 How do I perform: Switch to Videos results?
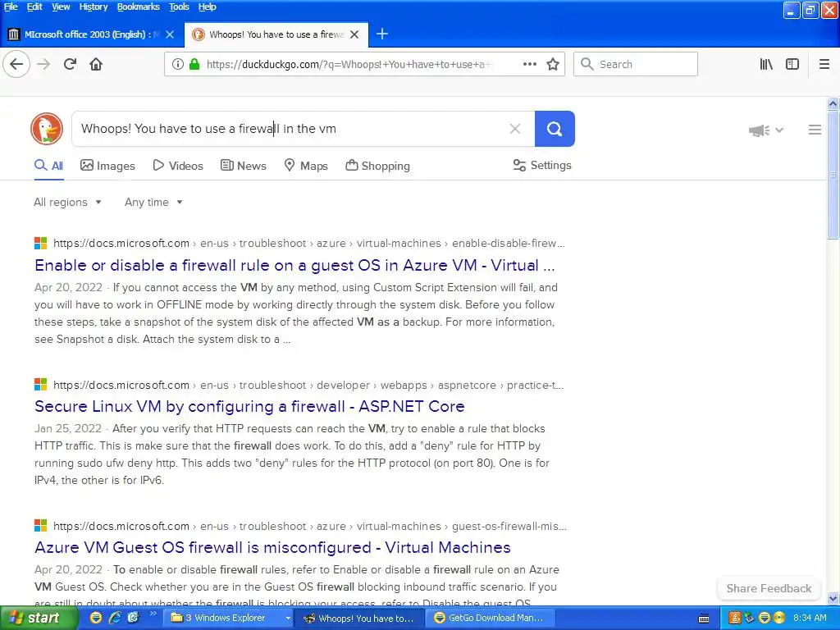tap(178, 166)
